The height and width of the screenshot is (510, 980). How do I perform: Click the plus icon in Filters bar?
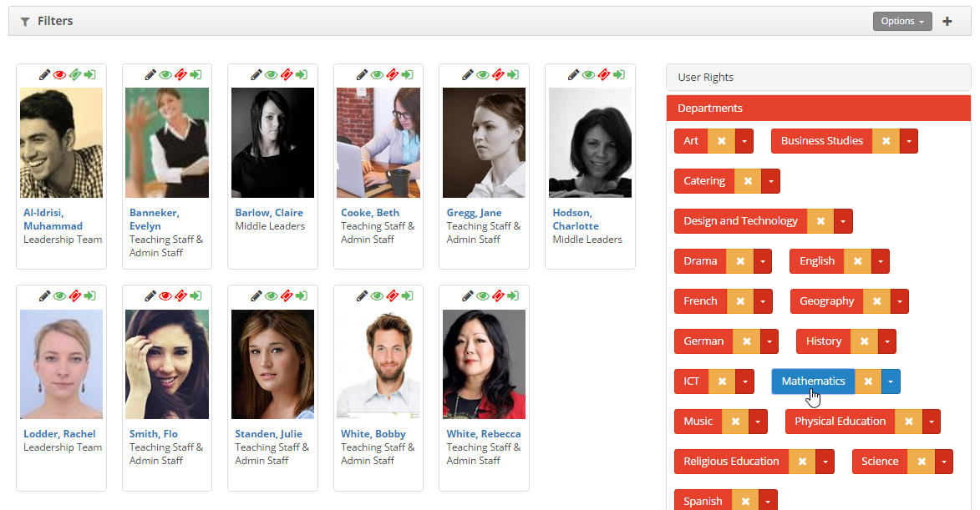[947, 22]
